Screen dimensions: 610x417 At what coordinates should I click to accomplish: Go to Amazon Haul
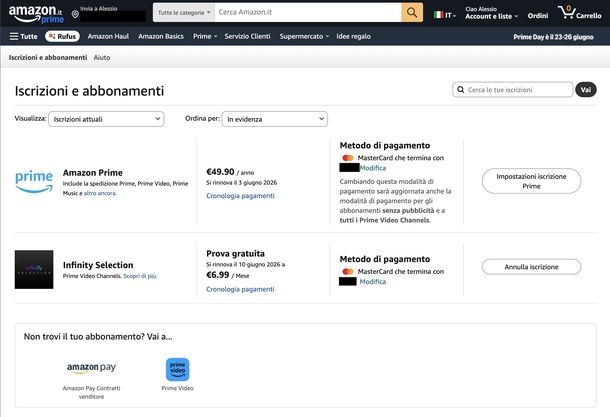click(108, 36)
